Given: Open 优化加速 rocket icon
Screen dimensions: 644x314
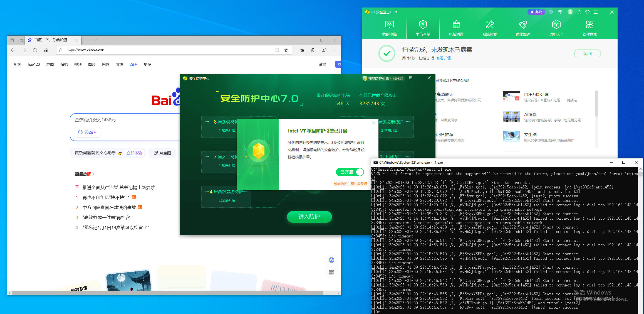Looking at the screenshot, I should pos(523,25).
